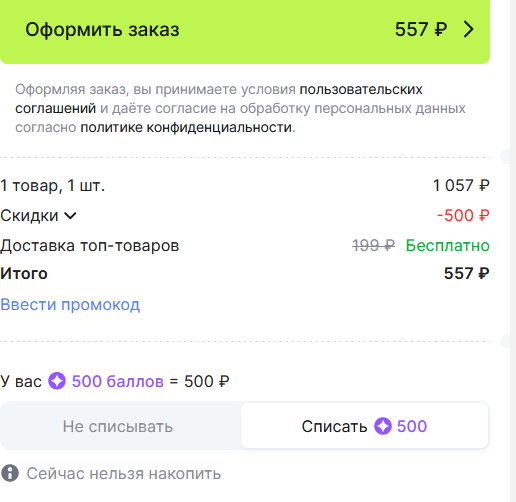Click the 557 ₽ price on checkout button
The image size is (516, 502).
(421, 29)
